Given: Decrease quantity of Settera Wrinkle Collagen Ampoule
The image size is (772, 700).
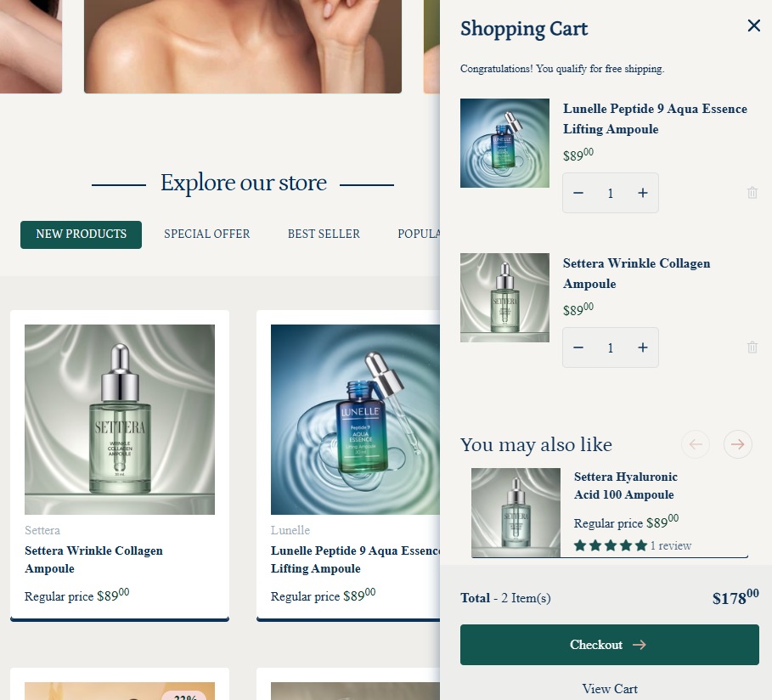Looking at the screenshot, I should click(x=578, y=347).
